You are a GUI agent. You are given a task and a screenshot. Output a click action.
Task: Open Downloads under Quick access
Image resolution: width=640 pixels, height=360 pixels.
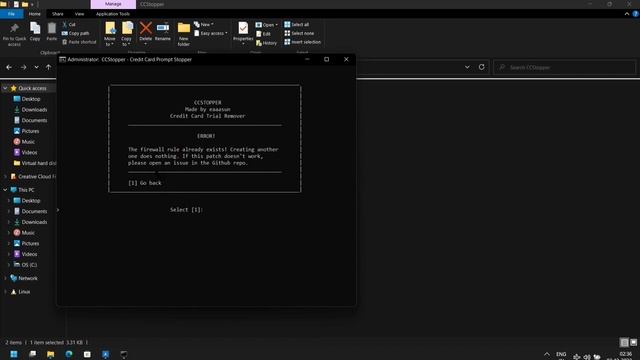click(30, 109)
